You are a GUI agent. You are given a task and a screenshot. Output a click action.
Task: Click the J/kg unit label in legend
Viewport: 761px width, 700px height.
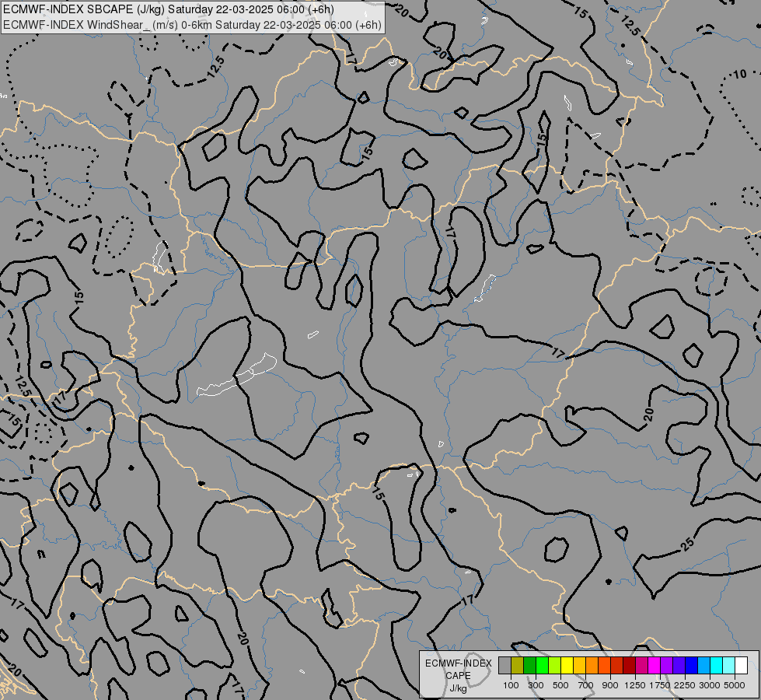(x=458, y=688)
